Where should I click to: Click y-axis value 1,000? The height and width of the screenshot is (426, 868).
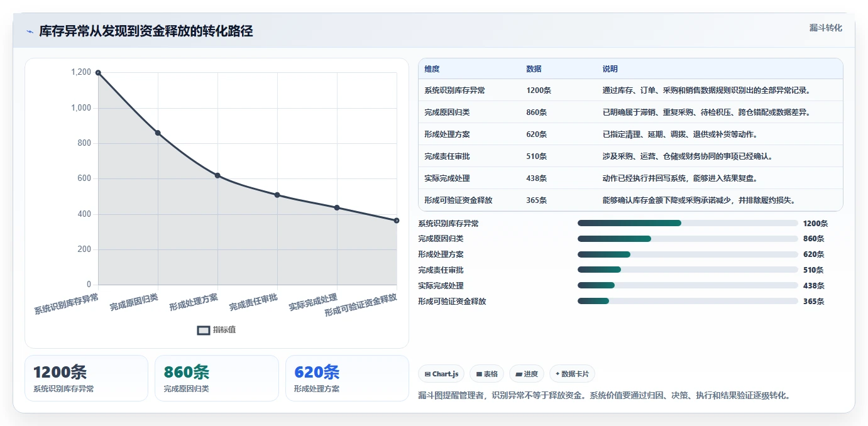pos(80,108)
